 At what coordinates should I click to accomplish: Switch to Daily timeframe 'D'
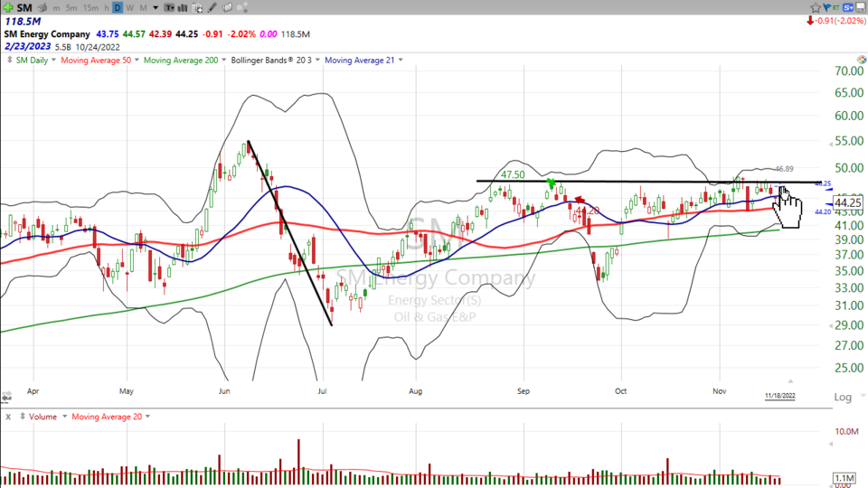pyautogui.click(x=117, y=7)
